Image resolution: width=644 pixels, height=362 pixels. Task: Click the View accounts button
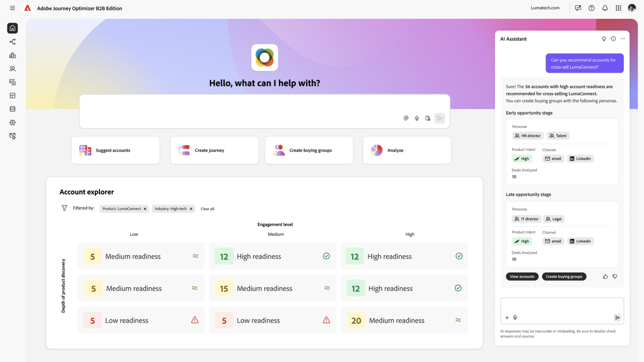click(x=522, y=276)
